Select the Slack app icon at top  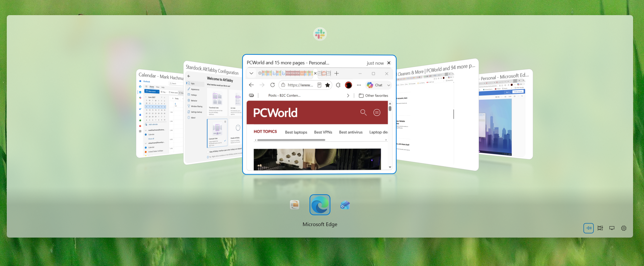pos(320,34)
